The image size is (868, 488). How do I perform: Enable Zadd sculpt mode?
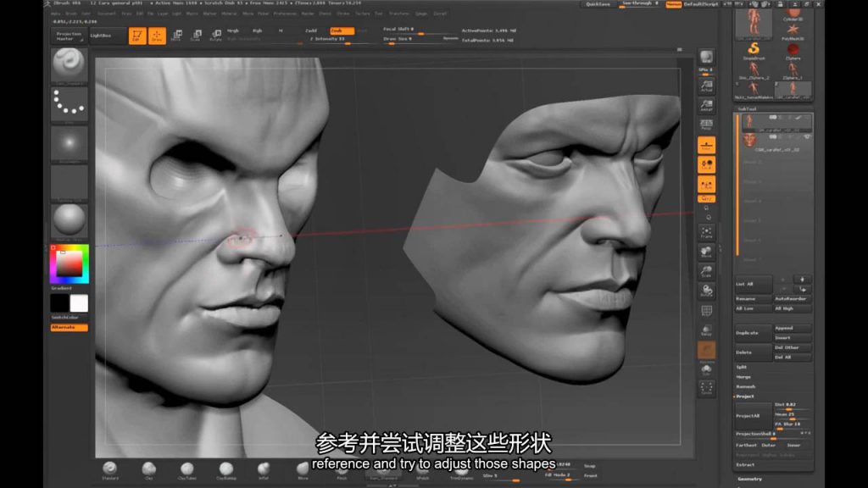point(311,31)
